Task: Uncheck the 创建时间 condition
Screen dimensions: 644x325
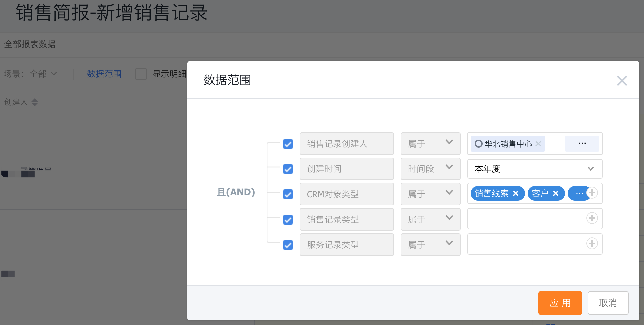Action: 288,169
